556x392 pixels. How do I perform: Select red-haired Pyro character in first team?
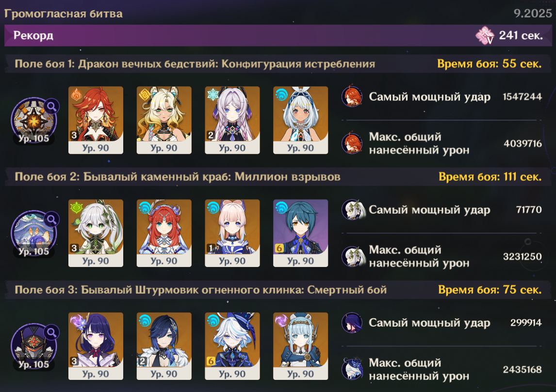click(x=96, y=120)
